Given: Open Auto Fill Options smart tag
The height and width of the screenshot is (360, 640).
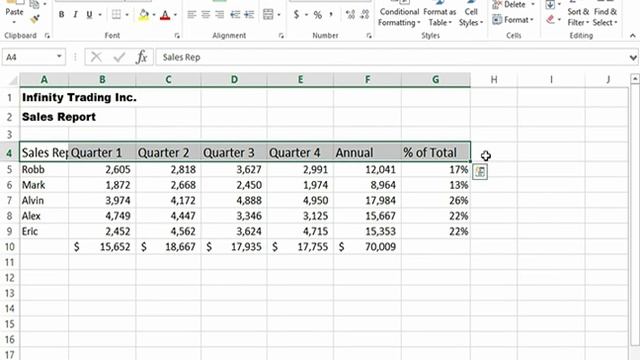Looking at the screenshot, I should coord(480,172).
